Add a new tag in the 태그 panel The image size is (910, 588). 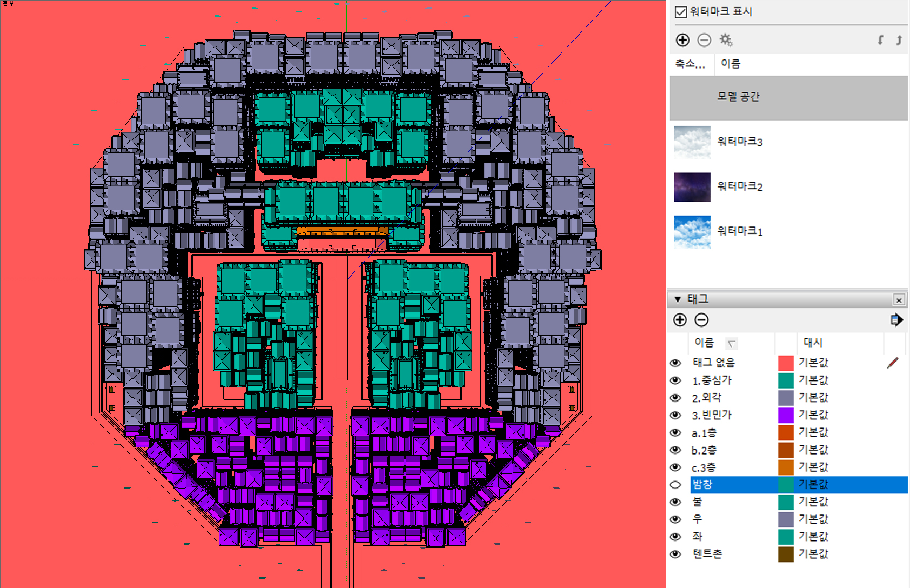coord(680,320)
